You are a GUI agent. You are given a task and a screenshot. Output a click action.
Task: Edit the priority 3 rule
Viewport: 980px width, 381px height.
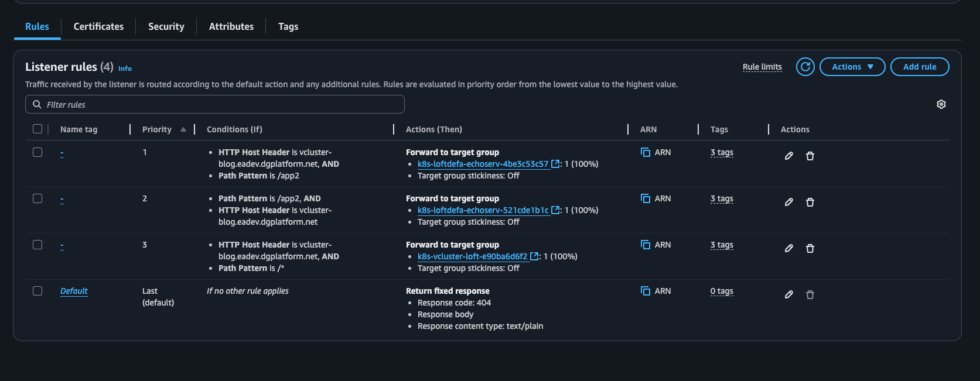[x=788, y=248]
